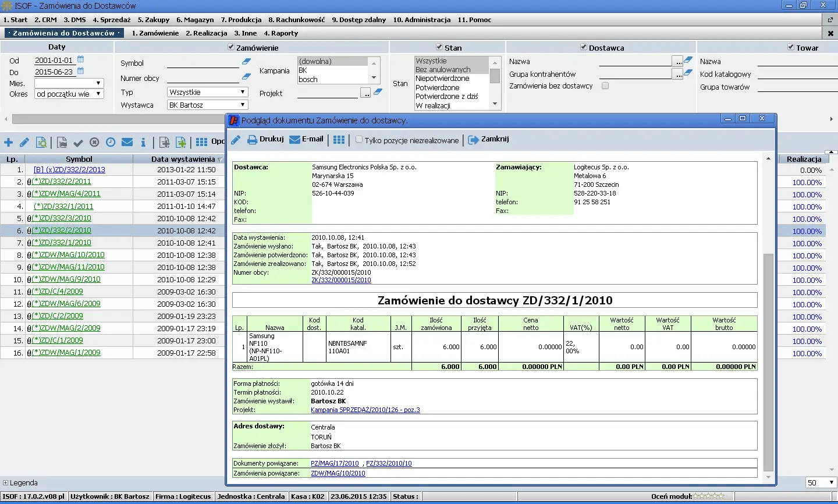Open the 6. Magazyn menu
838x504 pixels.
(195, 20)
